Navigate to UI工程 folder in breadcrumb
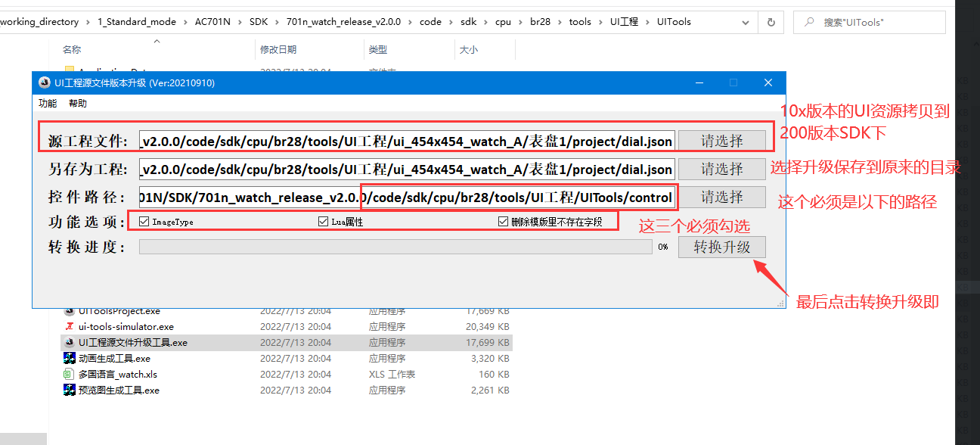This screenshot has height=445, width=980. pyautogui.click(x=625, y=22)
